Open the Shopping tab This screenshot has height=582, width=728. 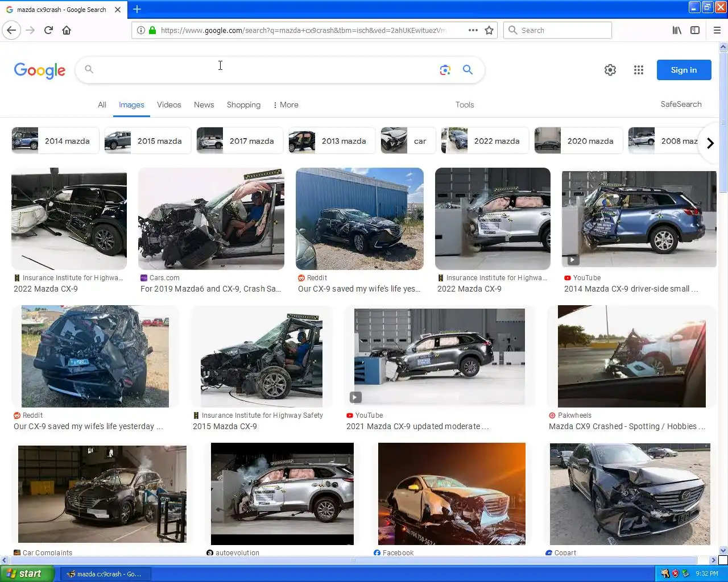pos(243,105)
